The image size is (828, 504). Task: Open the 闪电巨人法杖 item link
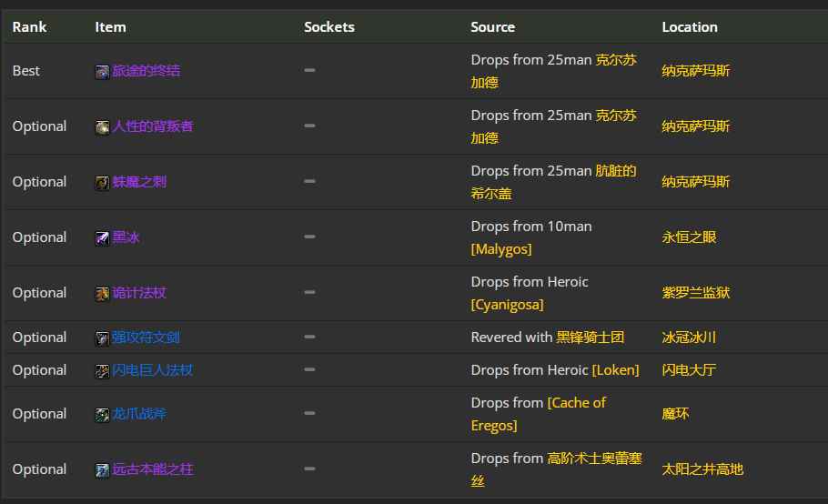153,370
